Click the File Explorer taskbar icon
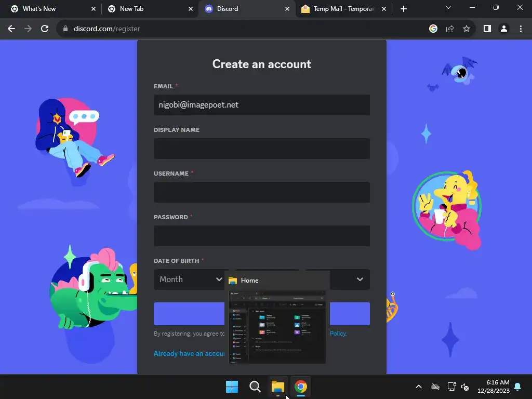This screenshot has width=532, height=399. click(278, 387)
